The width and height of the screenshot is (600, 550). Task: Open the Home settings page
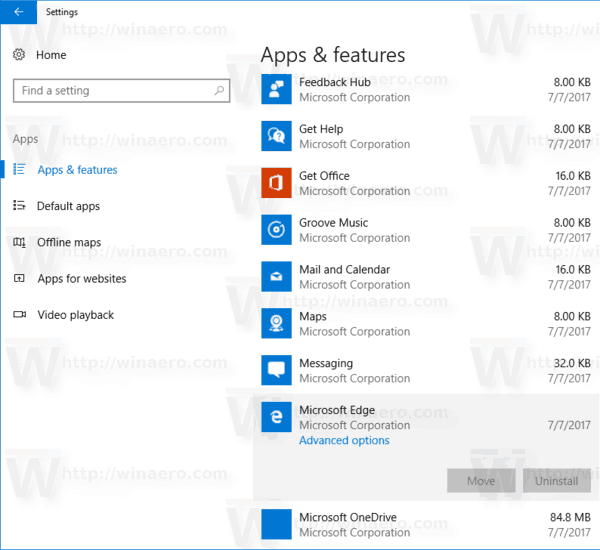pyautogui.click(x=51, y=55)
